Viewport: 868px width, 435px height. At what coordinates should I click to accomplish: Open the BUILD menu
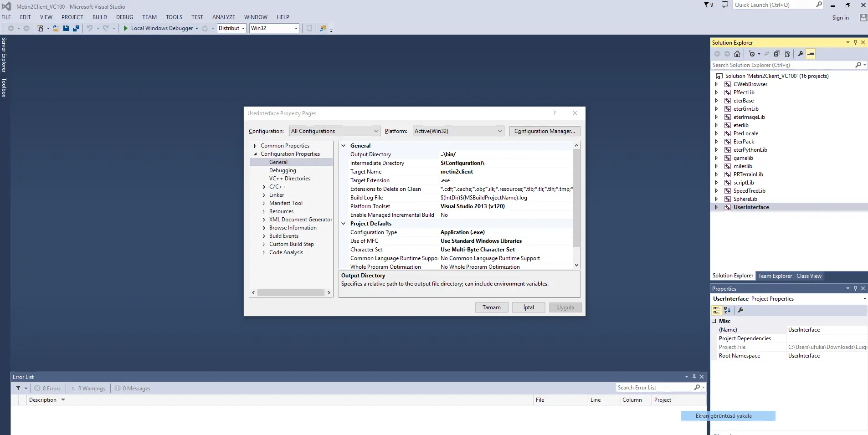[x=100, y=17]
